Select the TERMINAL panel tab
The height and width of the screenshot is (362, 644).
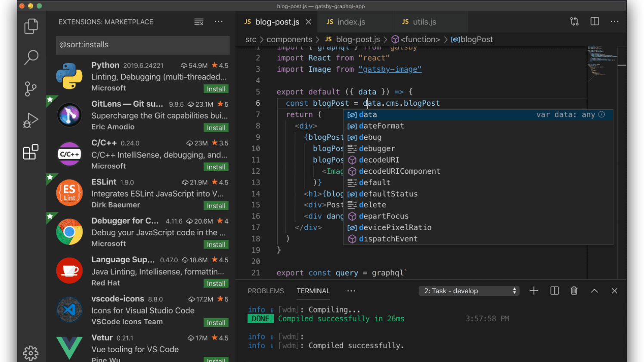313,291
